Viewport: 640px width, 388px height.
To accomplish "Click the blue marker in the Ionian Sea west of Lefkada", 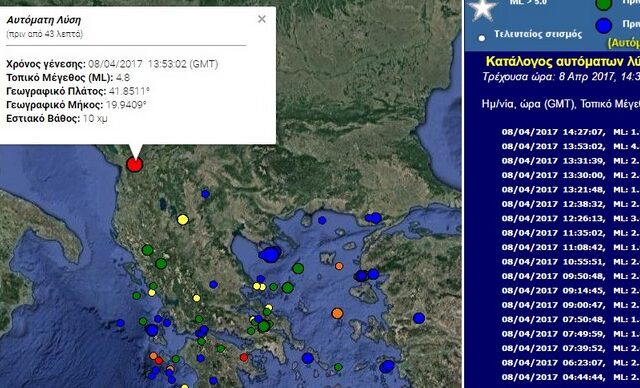I will click(120, 323).
